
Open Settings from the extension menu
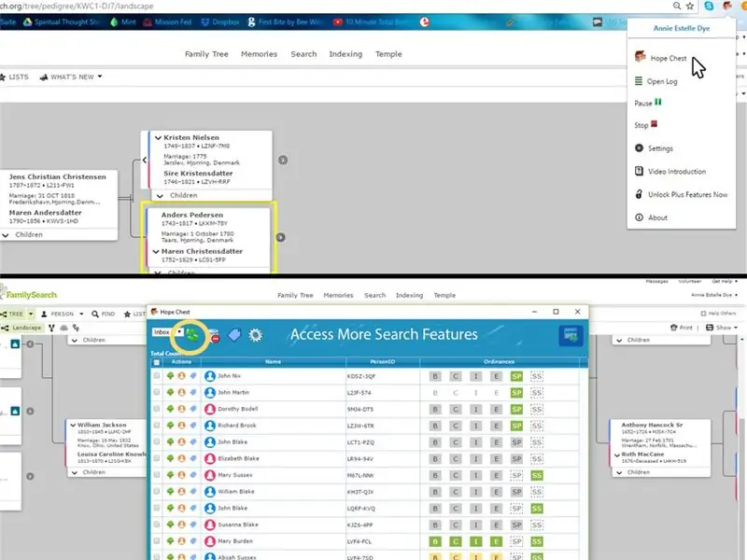[655, 148]
